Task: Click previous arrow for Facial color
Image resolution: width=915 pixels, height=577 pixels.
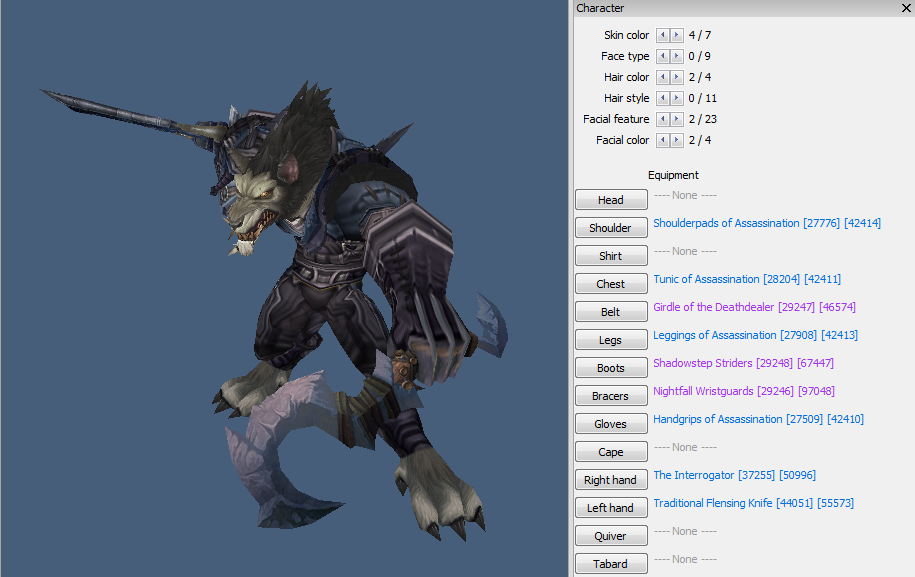Action: point(662,140)
